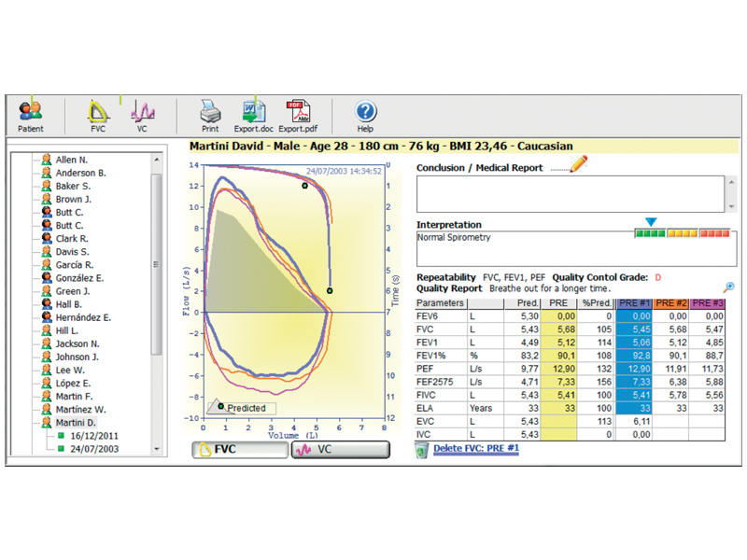
Task: Click the trash bin delete icon
Action: tap(422, 450)
